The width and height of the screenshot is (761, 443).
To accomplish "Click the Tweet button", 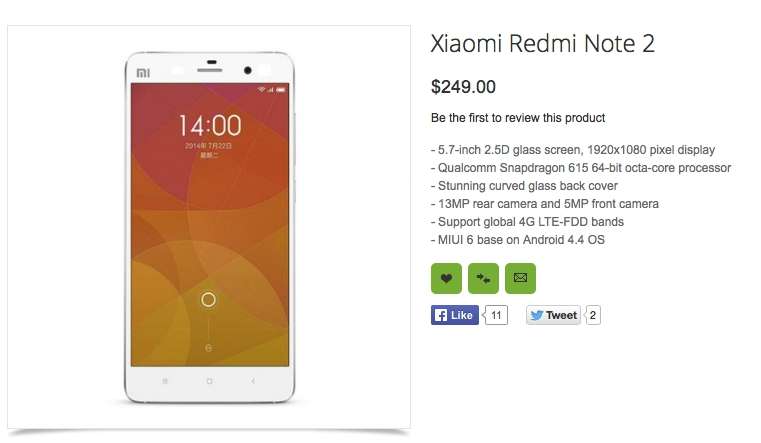I will (x=553, y=315).
